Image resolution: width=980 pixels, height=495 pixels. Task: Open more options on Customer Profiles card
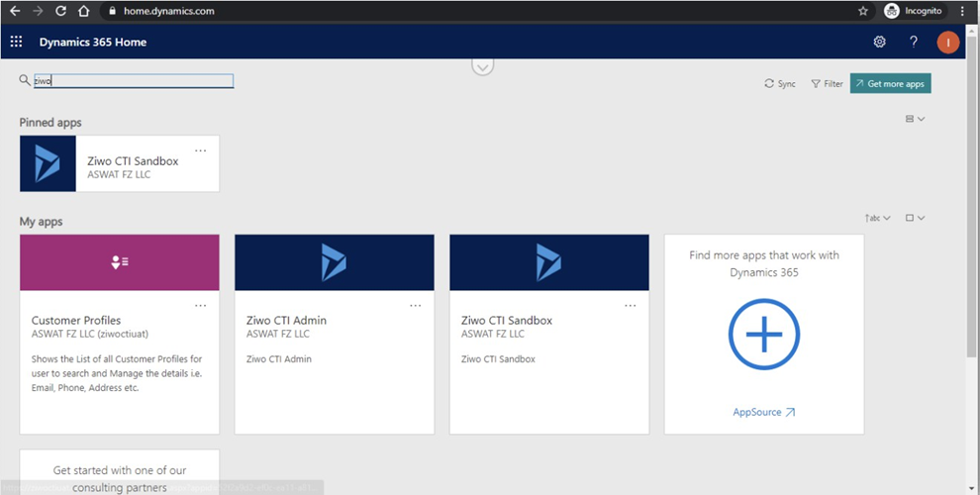(200, 306)
